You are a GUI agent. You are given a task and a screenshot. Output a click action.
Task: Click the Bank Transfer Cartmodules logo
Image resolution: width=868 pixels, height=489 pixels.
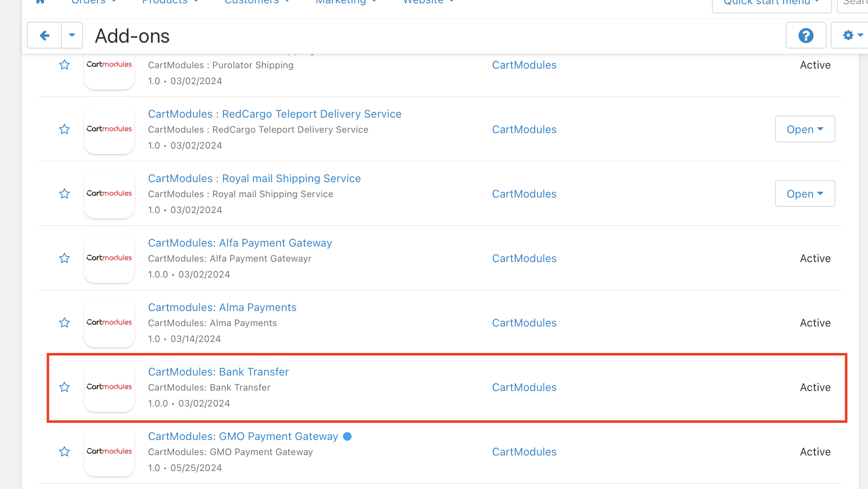[x=109, y=387]
